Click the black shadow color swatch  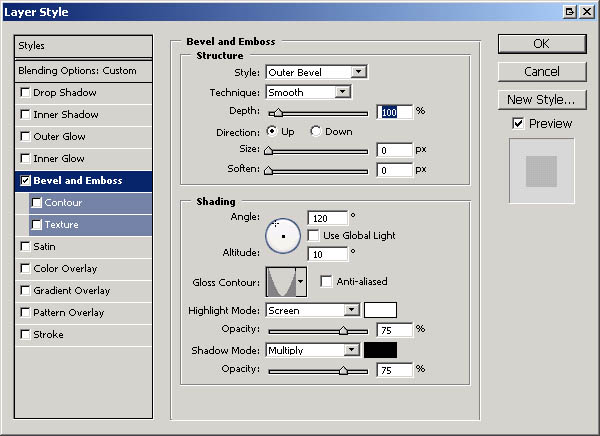(380, 350)
